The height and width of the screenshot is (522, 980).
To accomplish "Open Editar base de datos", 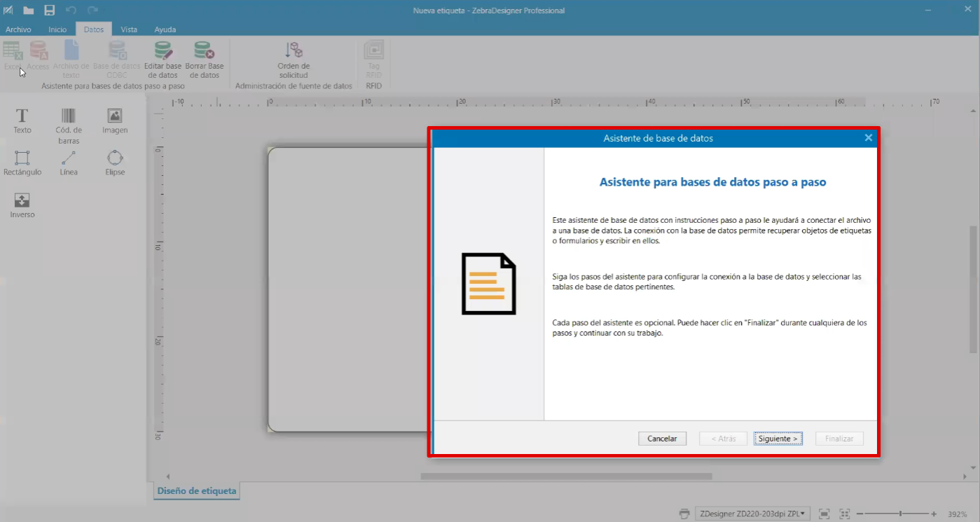I will (x=163, y=60).
